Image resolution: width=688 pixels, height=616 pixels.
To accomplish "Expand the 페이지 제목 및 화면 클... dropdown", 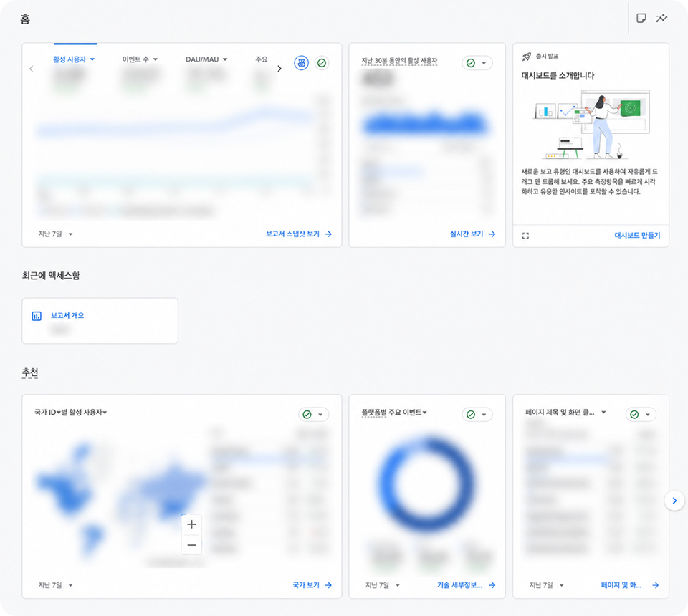I will tap(603, 412).
